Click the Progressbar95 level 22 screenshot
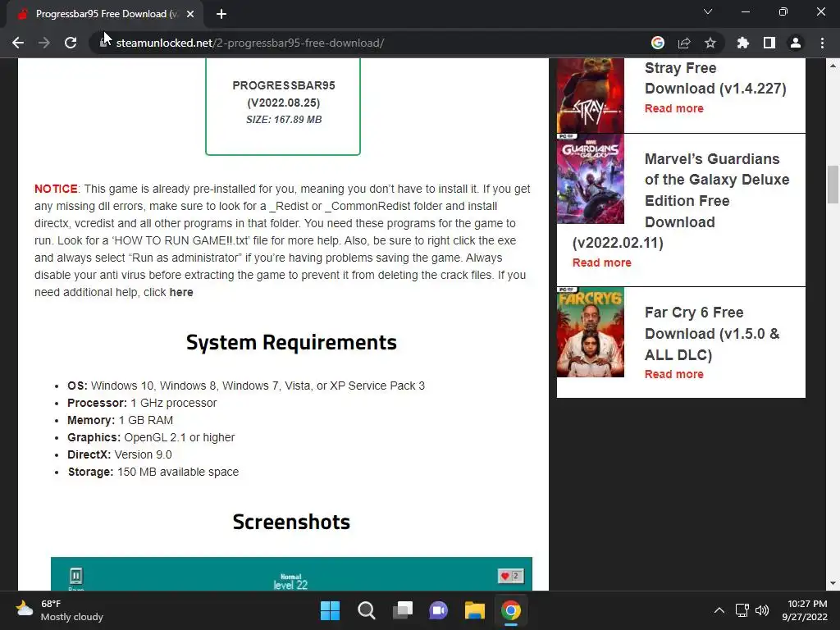This screenshot has width=840, height=630. pyautogui.click(x=291, y=573)
